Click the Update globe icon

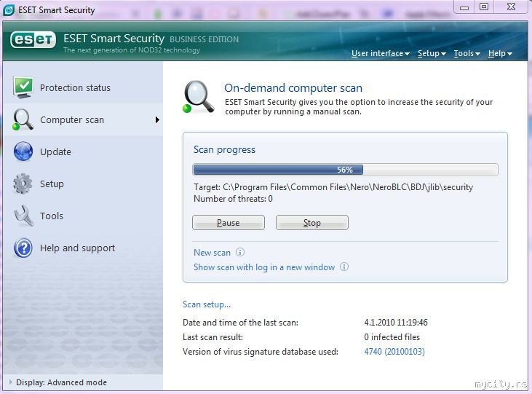(x=23, y=151)
